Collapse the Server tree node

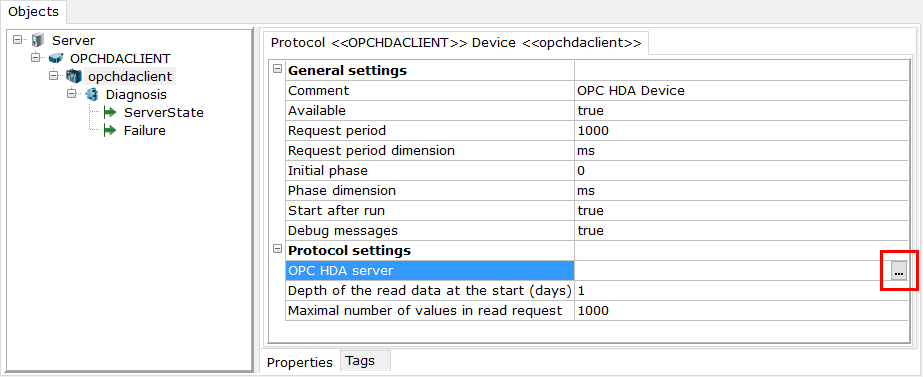pos(18,39)
